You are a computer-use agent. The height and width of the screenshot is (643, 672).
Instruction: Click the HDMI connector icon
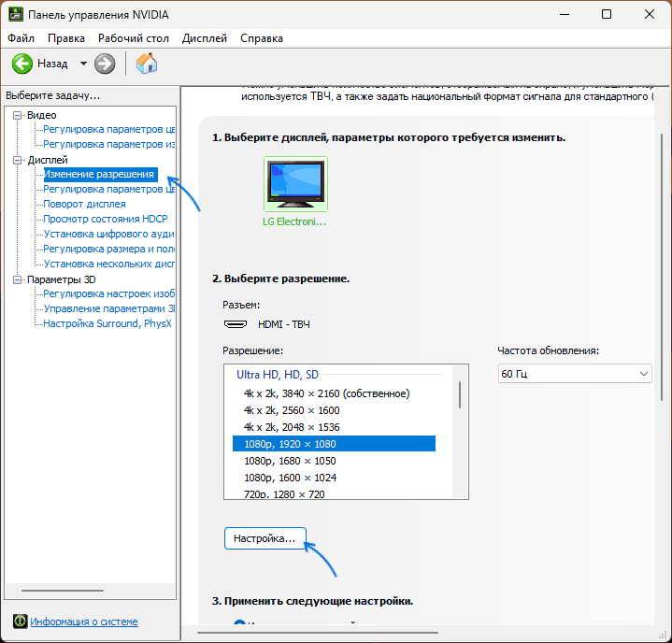pyautogui.click(x=234, y=323)
